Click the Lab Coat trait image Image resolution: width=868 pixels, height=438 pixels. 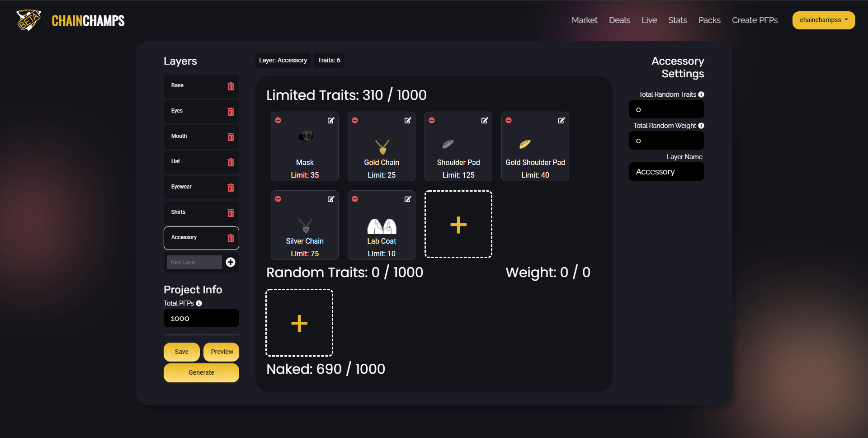click(x=382, y=226)
